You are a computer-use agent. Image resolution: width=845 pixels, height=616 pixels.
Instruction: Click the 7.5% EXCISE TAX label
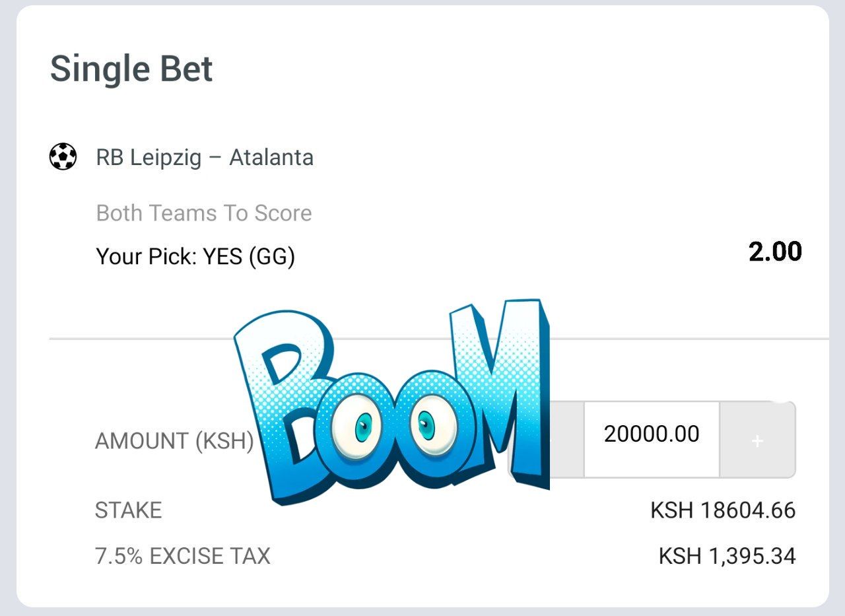(183, 556)
